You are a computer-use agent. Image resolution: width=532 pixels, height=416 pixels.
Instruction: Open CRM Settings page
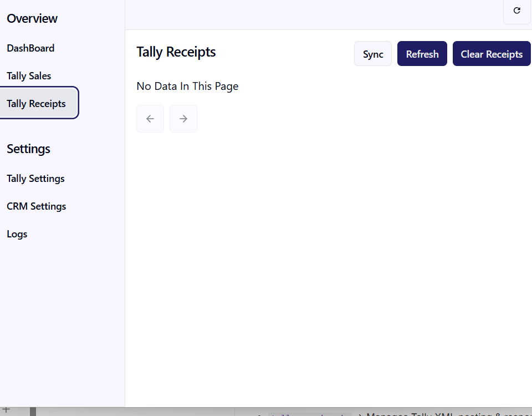[36, 206]
